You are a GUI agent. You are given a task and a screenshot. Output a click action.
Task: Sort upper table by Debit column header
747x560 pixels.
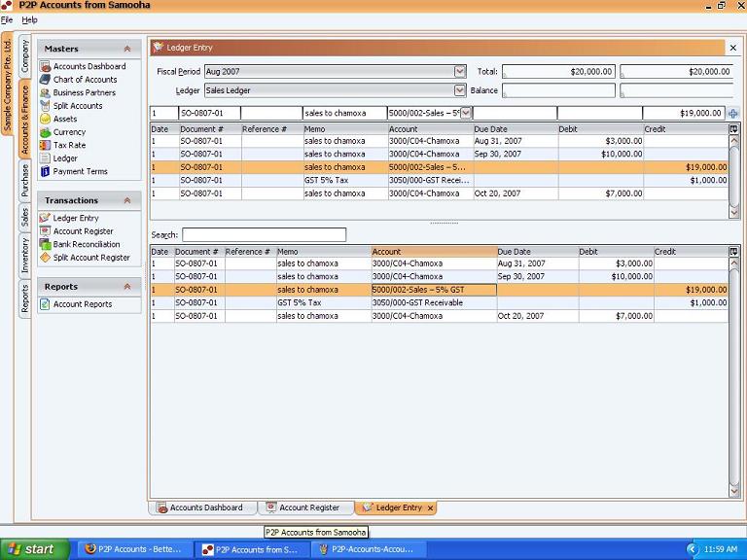[600, 129]
